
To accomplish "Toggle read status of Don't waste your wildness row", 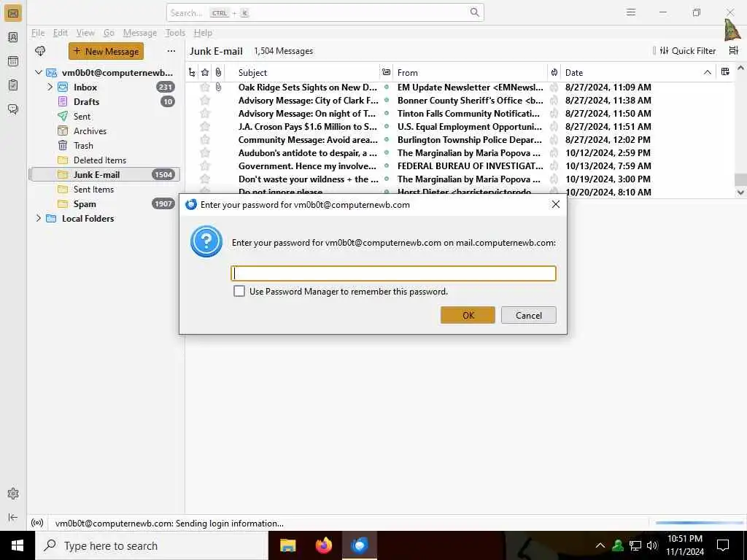I will click(387, 179).
